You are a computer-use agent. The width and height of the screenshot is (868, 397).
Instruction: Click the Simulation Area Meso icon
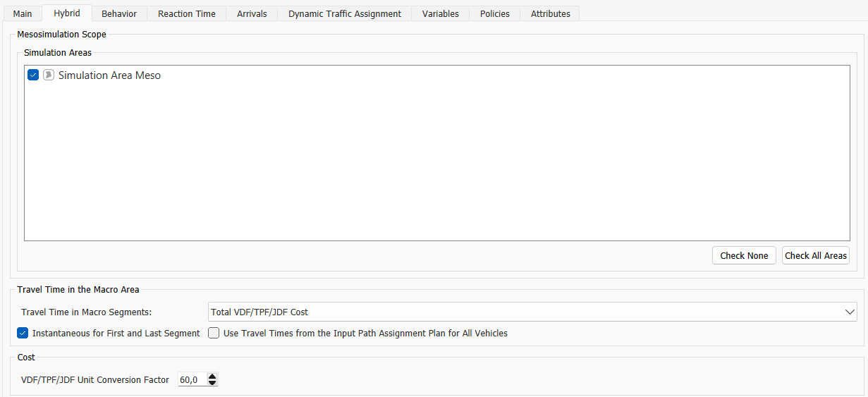(x=49, y=75)
